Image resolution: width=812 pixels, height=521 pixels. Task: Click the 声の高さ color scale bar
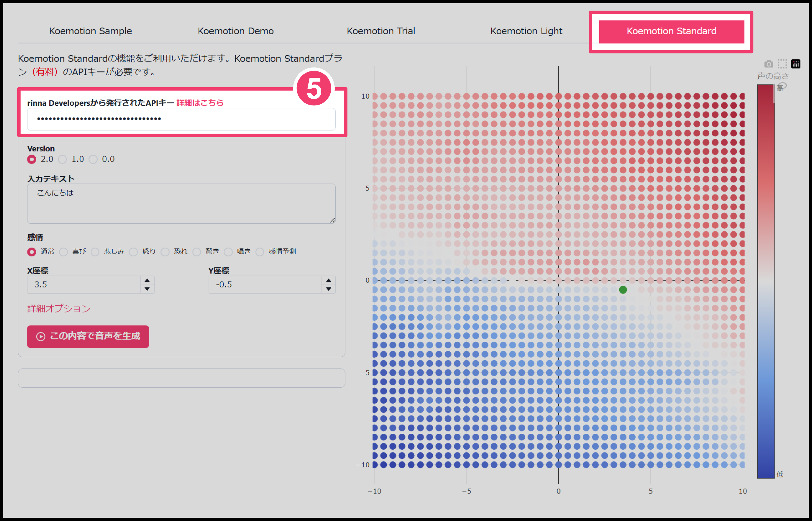[x=766, y=281]
